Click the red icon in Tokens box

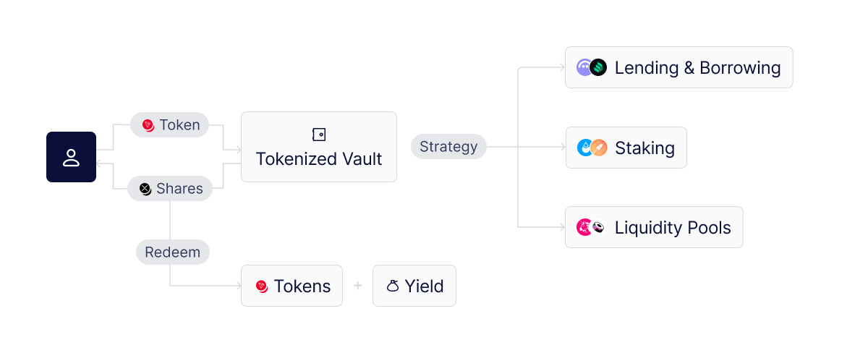(262, 286)
